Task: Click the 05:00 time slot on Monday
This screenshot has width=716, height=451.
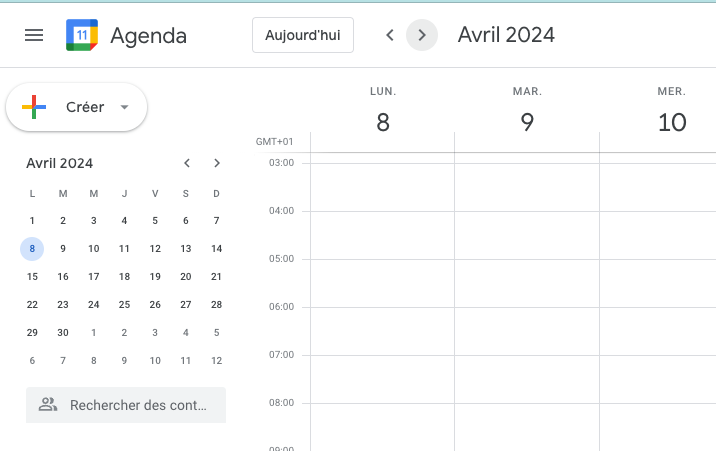Action: click(383, 283)
